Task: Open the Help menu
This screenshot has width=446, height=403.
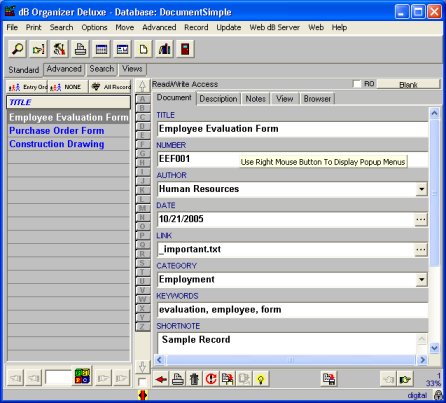Action: (339, 27)
